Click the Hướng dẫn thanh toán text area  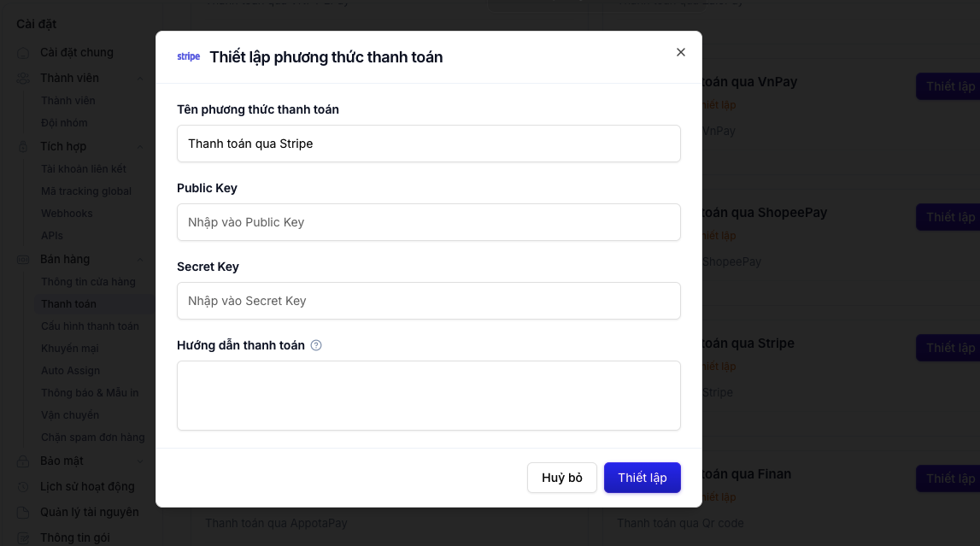(429, 396)
